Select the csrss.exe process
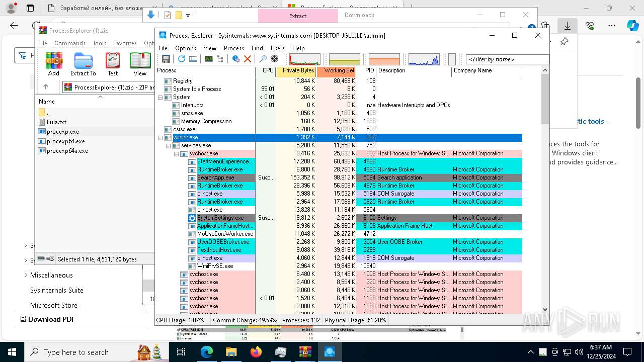Viewport: 644px width, 362px height. (340, 129)
